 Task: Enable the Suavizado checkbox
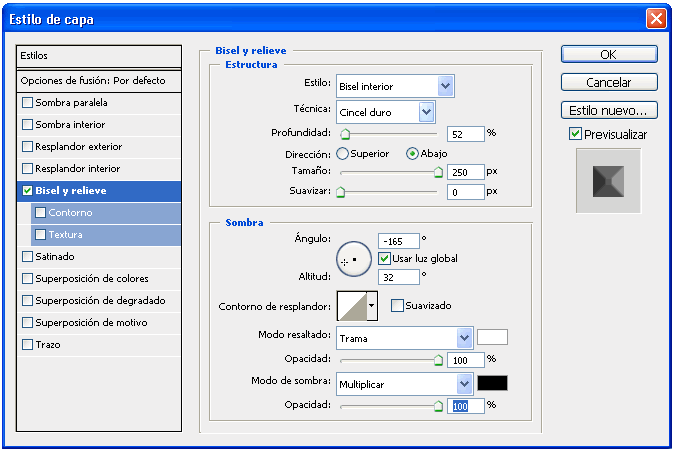tap(397, 306)
